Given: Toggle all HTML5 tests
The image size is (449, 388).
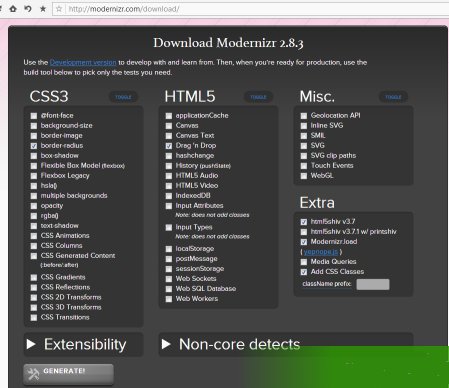Looking at the screenshot, I should 258,97.
